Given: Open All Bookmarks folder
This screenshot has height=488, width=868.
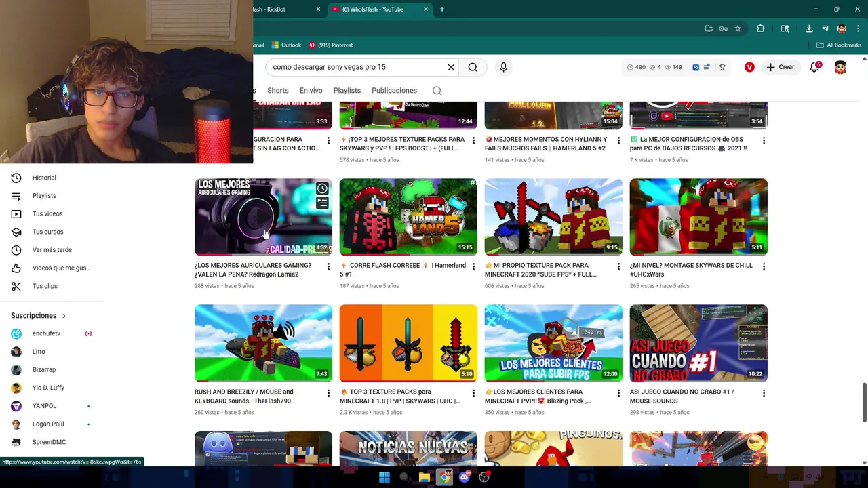Looking at the screenshot, I should (x=839, y=45).
